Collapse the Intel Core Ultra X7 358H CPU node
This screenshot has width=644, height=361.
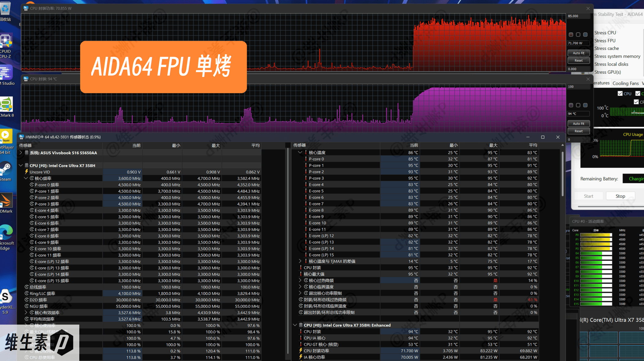(x=21, y=166)
